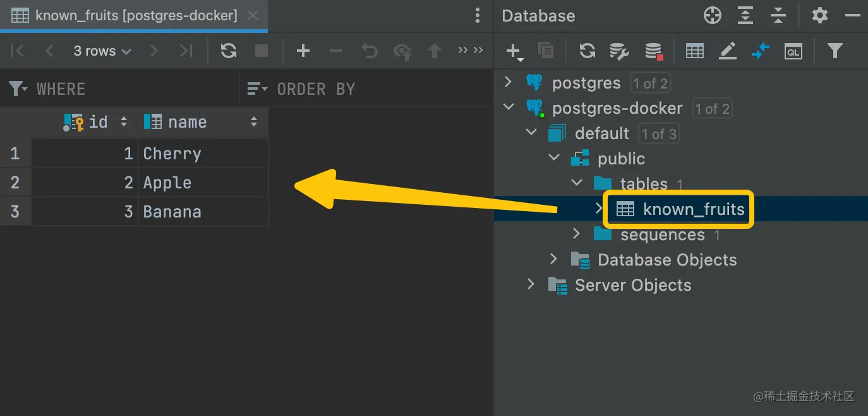
Task: Collapse all tree nodes icon
Action: (x=778, y=16)
